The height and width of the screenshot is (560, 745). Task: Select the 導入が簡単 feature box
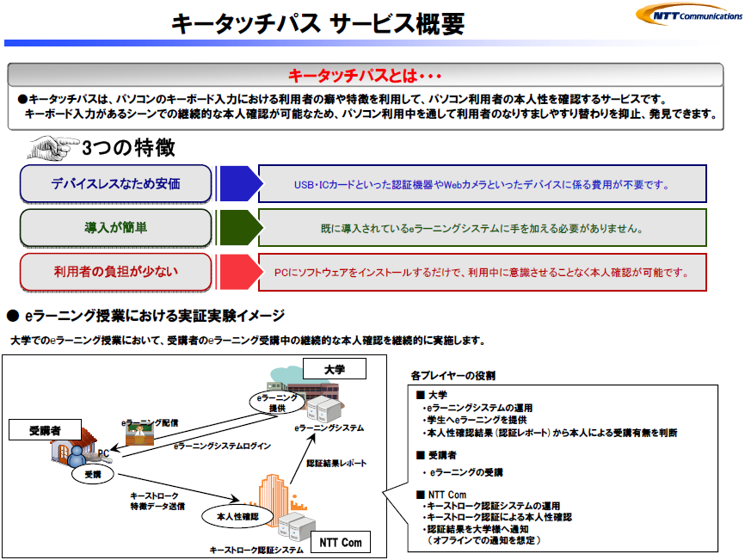point(115,227)
